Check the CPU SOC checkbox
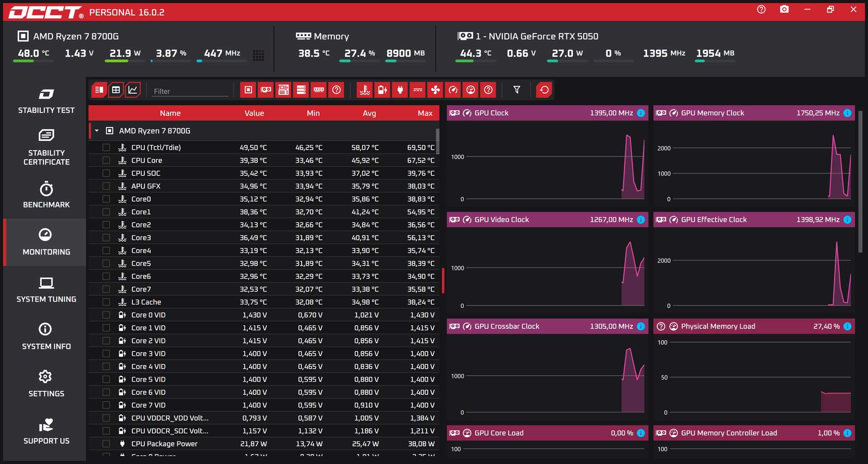Screen dimensions: 868x464 106,173
